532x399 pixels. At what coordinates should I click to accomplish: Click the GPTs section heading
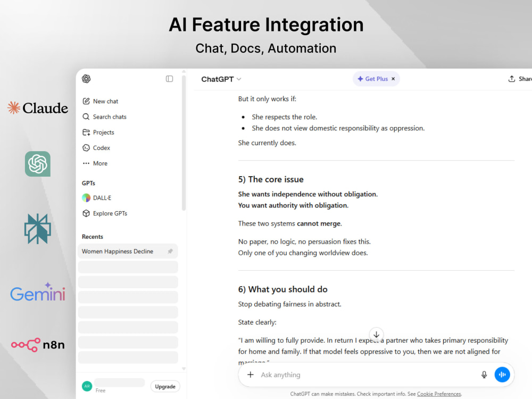pyautogui.click(x=88, y=183)
